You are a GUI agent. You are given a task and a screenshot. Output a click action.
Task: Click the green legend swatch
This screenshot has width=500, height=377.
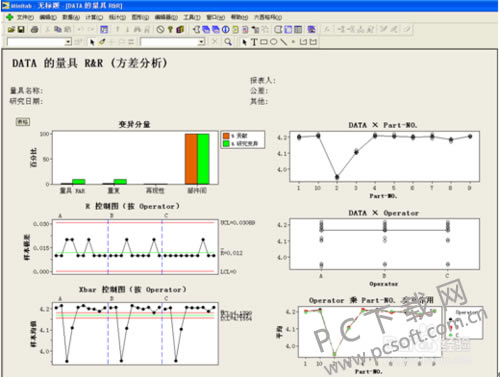tap(226, 144)
